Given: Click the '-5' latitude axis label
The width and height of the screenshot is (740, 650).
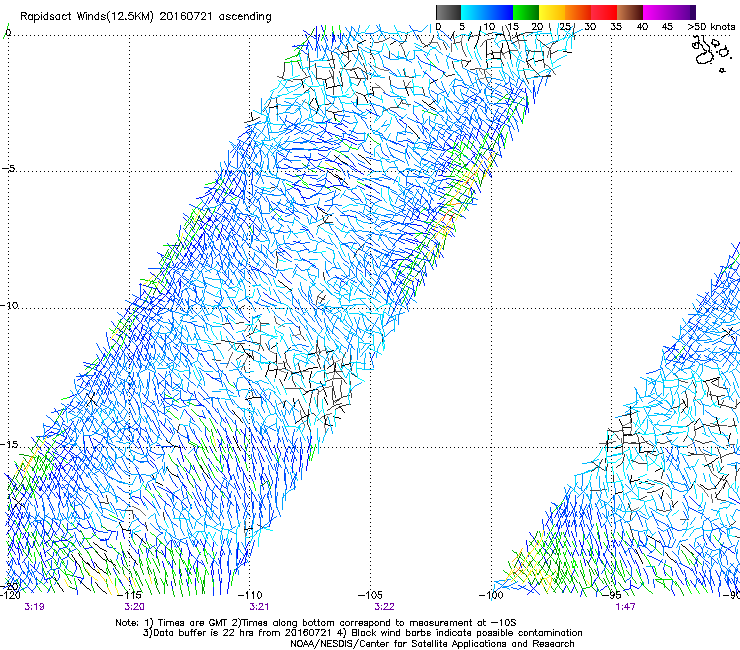Looking at the screenshot, I should pyautogui.click(x=8, y=168).
